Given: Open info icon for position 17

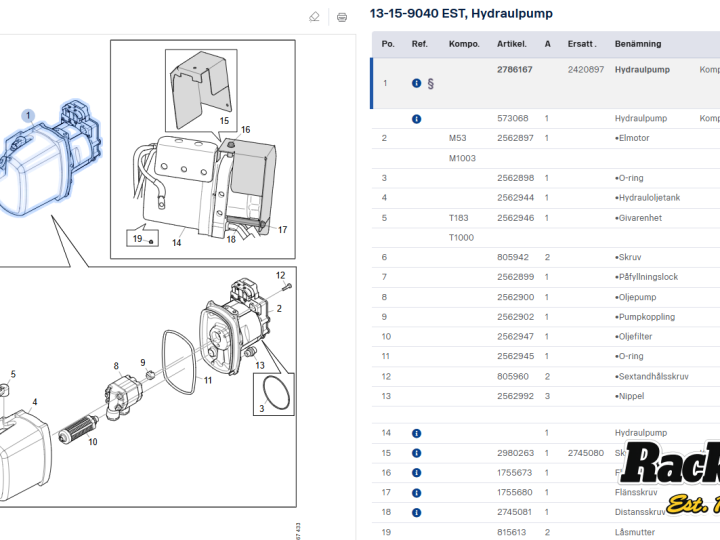Looking at the screenshot, I should [x=416, y=493].
